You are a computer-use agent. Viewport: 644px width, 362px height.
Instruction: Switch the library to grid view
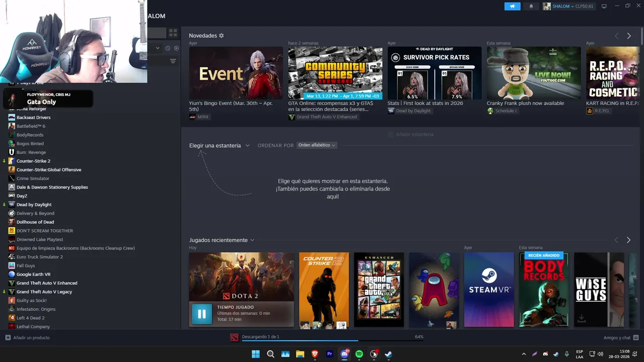(x=173, y=33)
